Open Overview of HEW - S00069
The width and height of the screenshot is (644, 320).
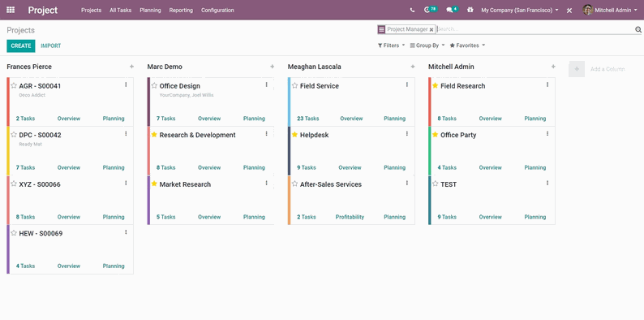(69, 266)
